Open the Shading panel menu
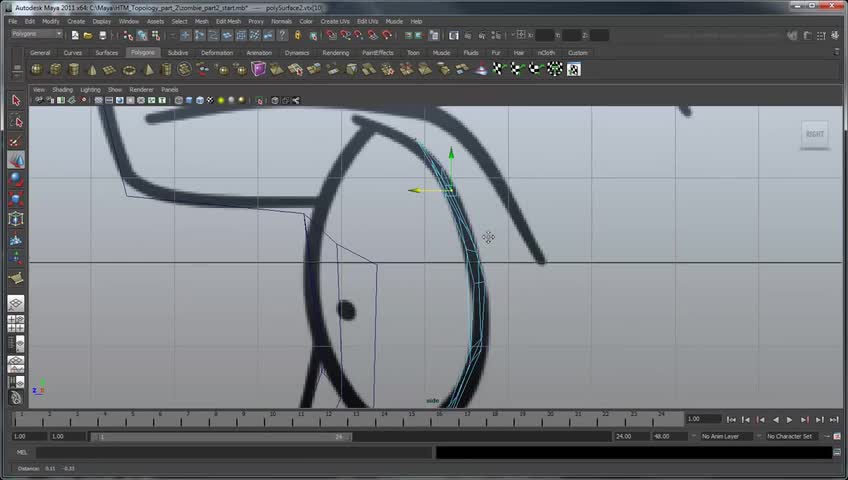This screenshot has height=480, width=848. point(62,89)
